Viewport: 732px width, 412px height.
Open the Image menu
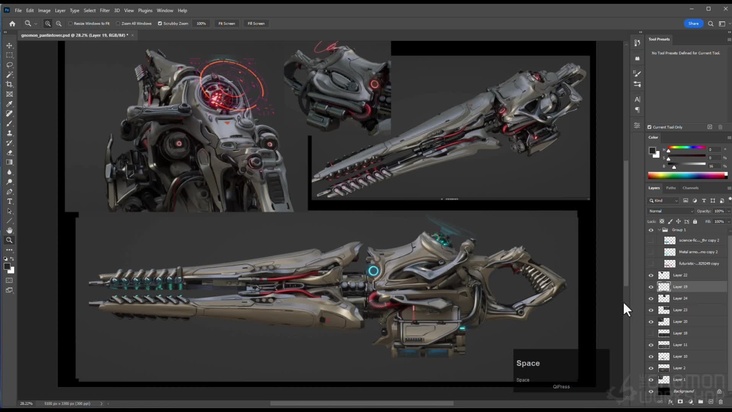point(44,10)
